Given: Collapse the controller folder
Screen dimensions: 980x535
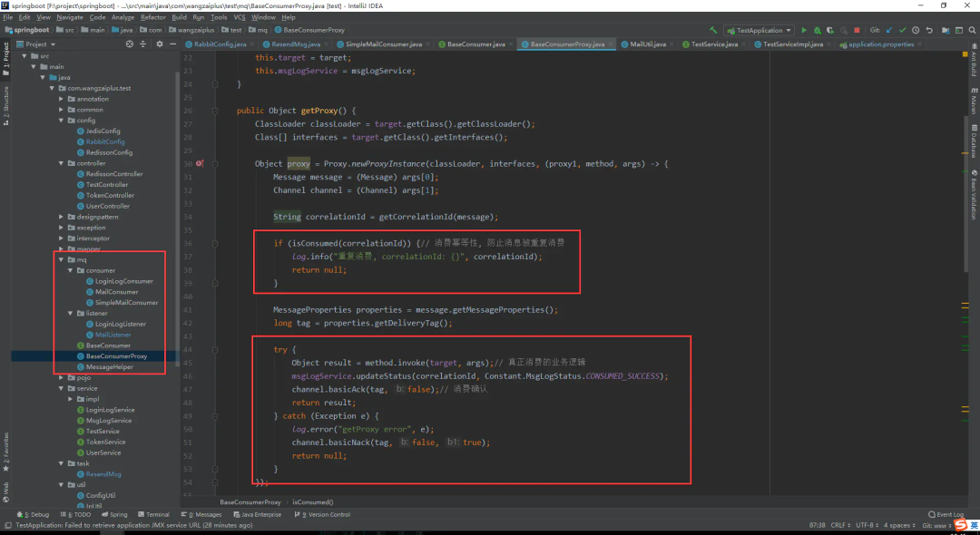Looking at the screenshot, I should tap(62, 163).
